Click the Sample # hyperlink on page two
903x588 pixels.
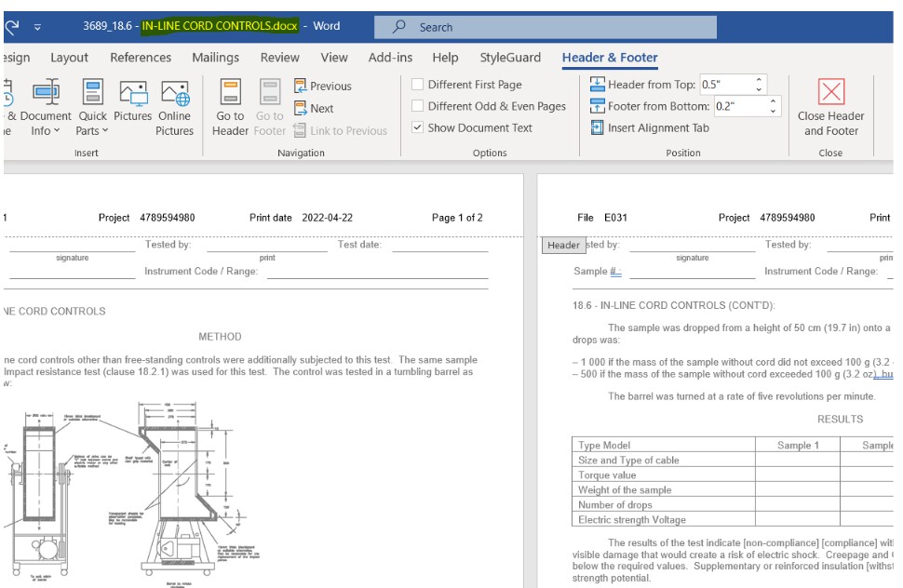pyautogui.click(x=615, y=272)
